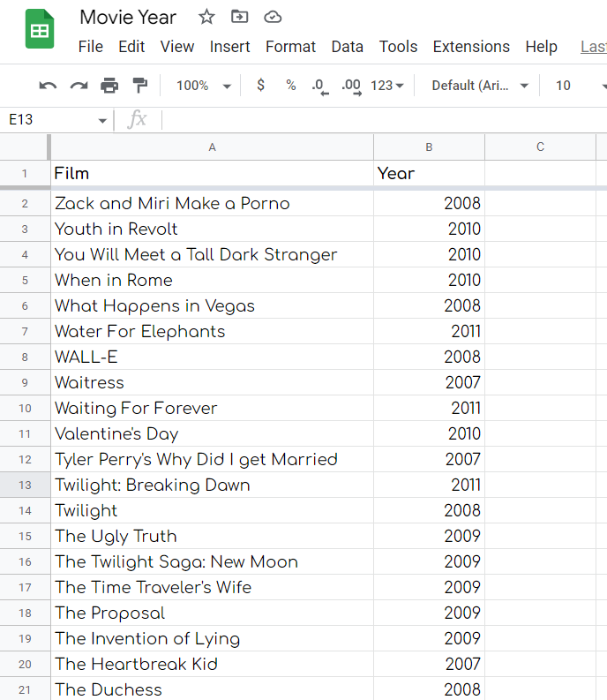Format as percent
The height and width of the screenshot is (700, 607).
click(x=291, y=85)
